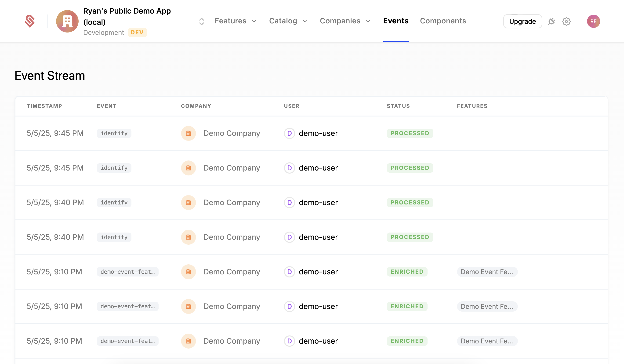
Task: Click the RE account avatar
Action: [x=594, y=21]
